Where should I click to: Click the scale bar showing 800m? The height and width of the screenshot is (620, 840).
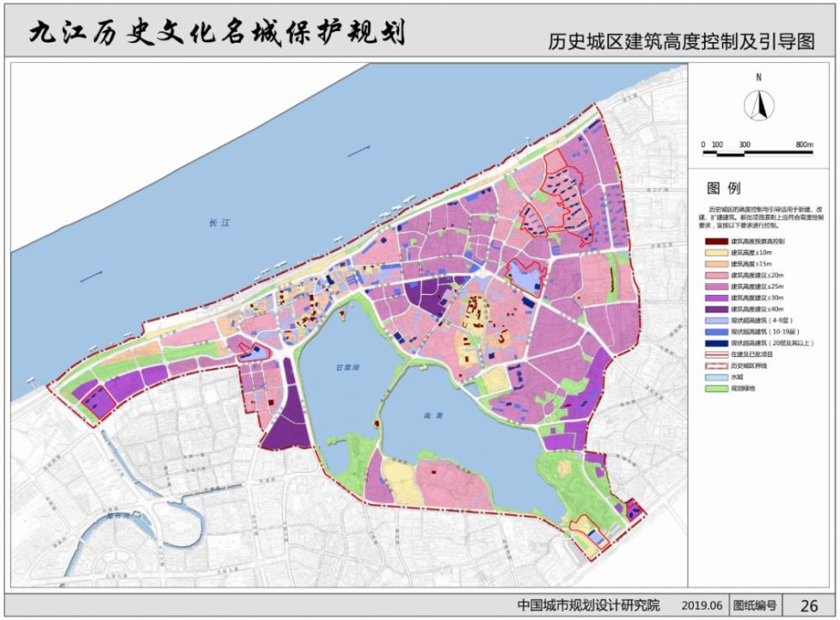pyautogui.click(x=758, y=153)
